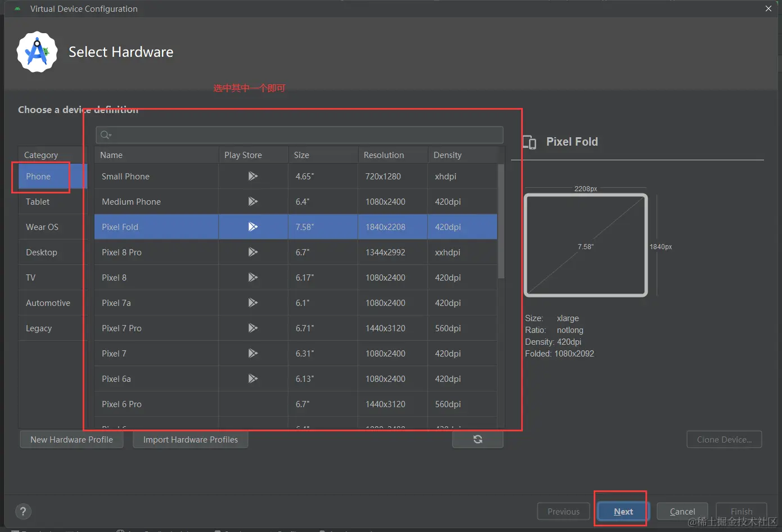This screenshot has height=532, width=782.
Task: Sort by Play Store column header
Action: (253, 155)
